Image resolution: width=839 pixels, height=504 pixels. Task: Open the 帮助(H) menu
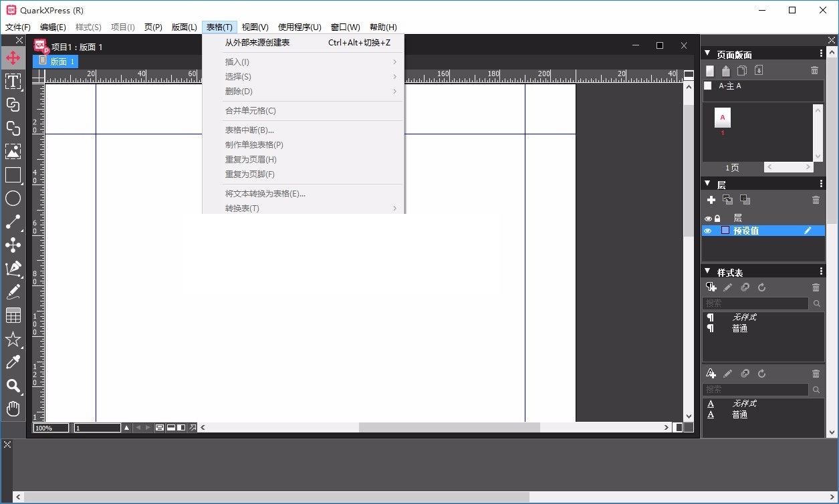pyautogui.click(x=383, y=27)
